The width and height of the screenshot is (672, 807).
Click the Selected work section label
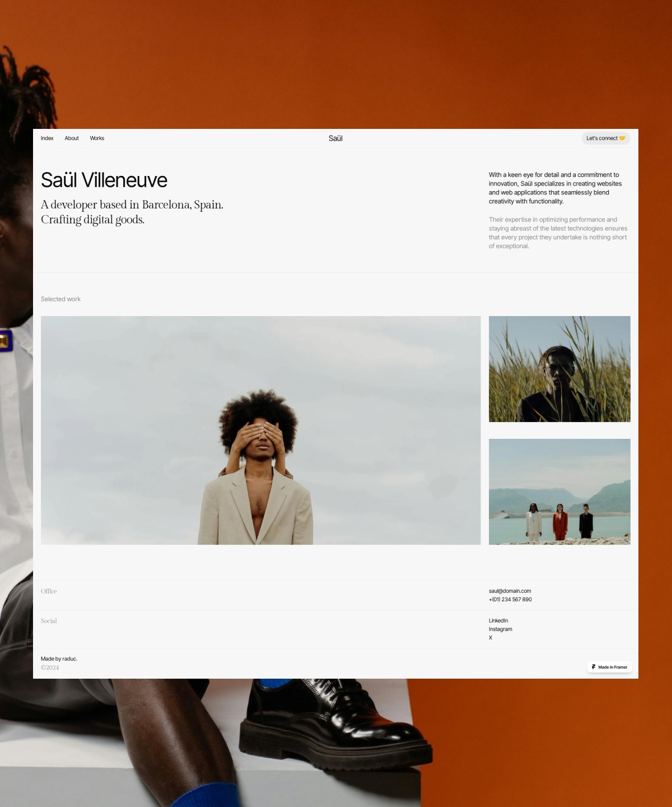pos(60,299)
